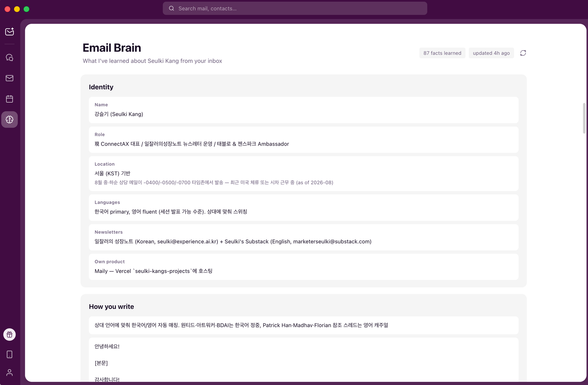Select the Own product fact card
The width and height of the screenshot is (588, 385).
pos(303,267)
